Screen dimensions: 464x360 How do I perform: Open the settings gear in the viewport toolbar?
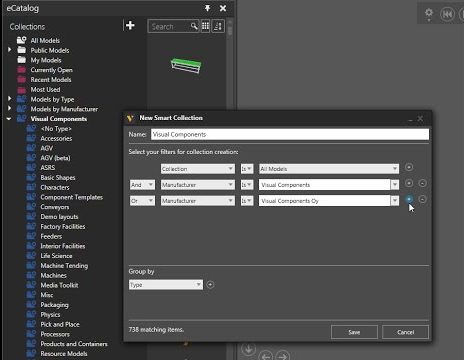pyautogui.click(x=429, y=14)
